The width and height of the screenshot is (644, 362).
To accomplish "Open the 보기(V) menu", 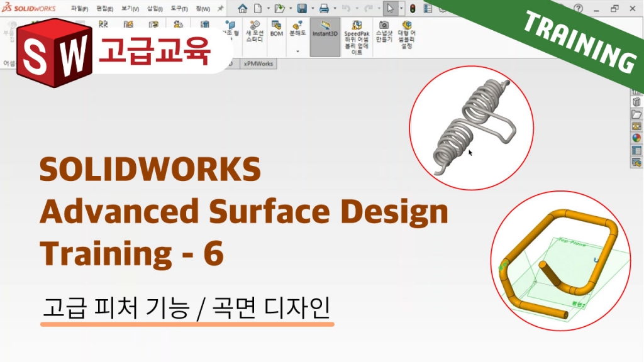I will (130, 9).
